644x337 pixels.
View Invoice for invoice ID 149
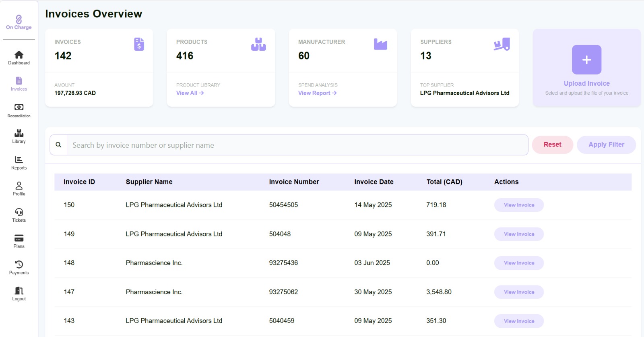[519, 234]
